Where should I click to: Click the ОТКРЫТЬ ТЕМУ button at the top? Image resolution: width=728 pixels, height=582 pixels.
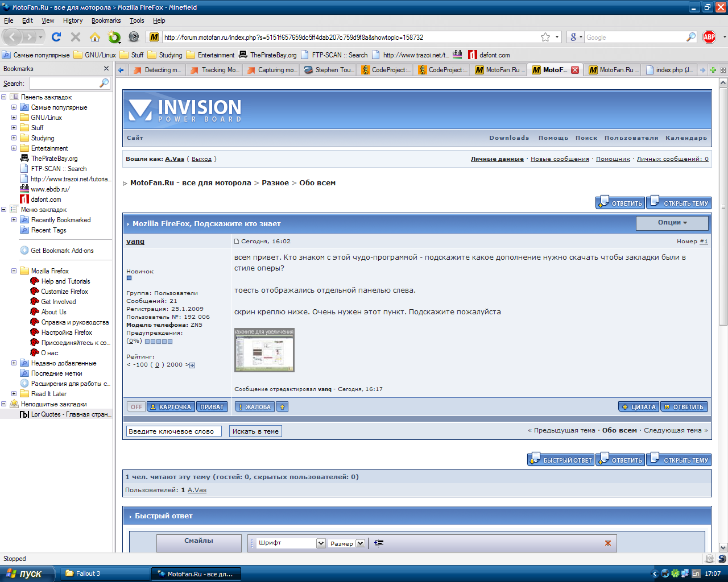[679, 202]
